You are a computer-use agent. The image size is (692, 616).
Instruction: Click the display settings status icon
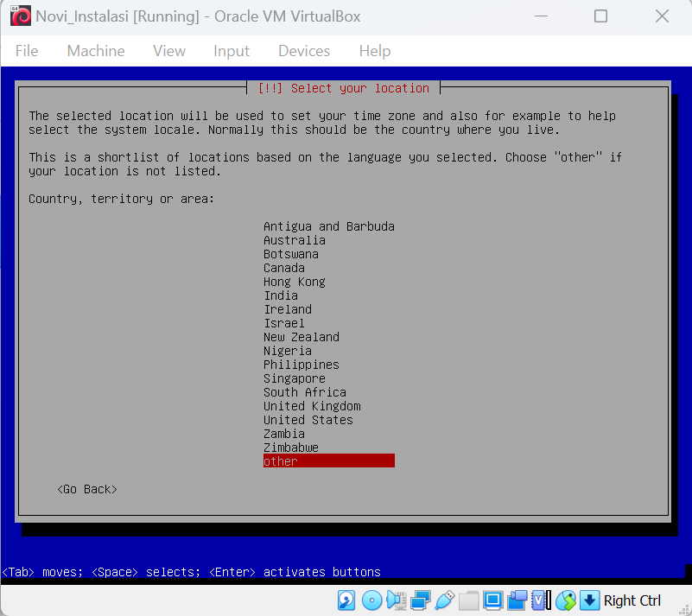click(x=493, y=600)
